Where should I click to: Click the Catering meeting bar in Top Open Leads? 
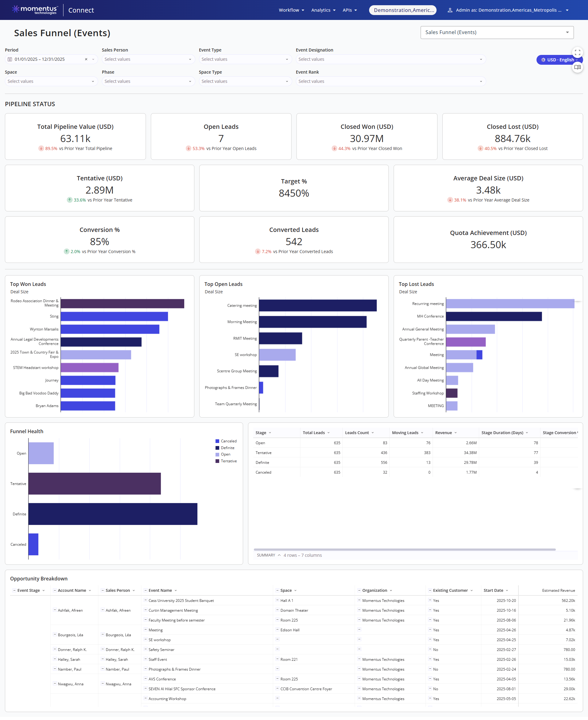coord(318,306)
